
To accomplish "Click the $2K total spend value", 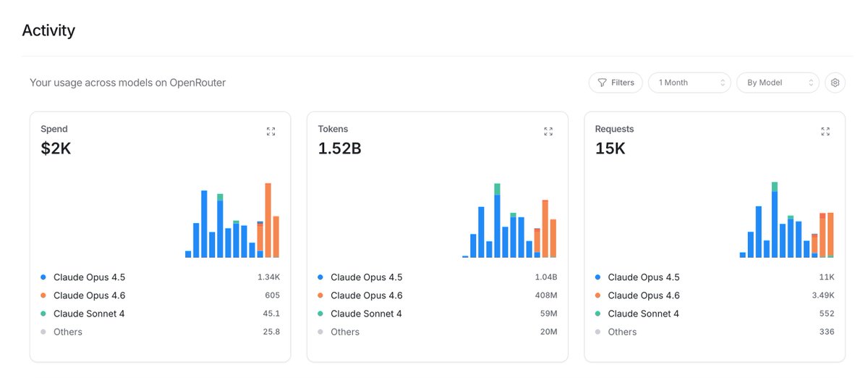I will [56, 148].
